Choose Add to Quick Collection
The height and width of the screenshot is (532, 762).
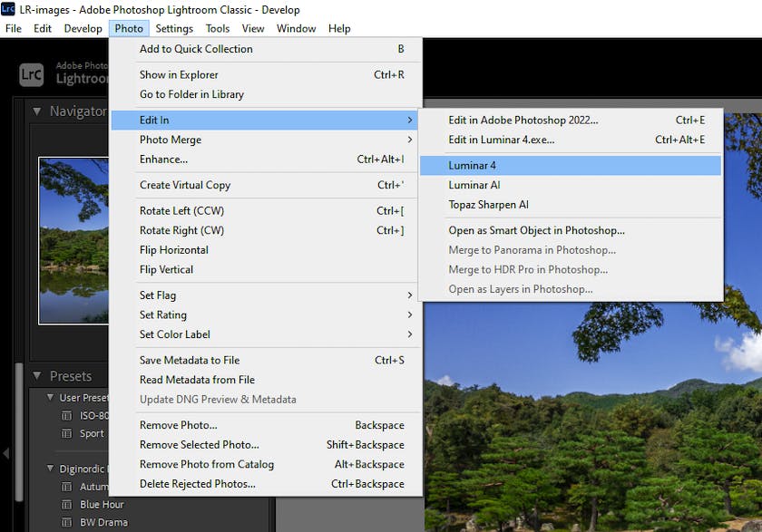265,49
